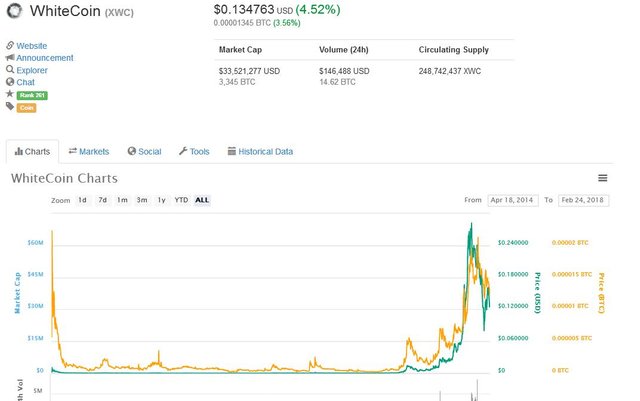Set chart zoom to 3m
This screenshot has height=401, width=640.
(142, 200)
